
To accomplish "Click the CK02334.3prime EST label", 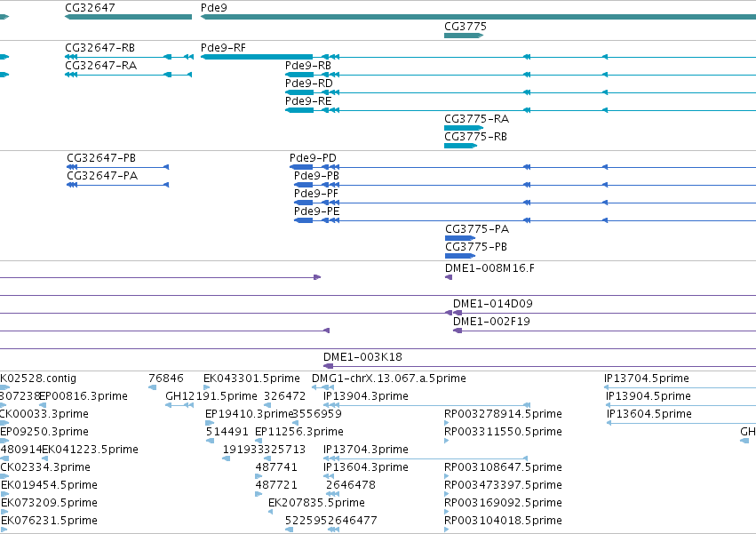I will tap(45, 468).
